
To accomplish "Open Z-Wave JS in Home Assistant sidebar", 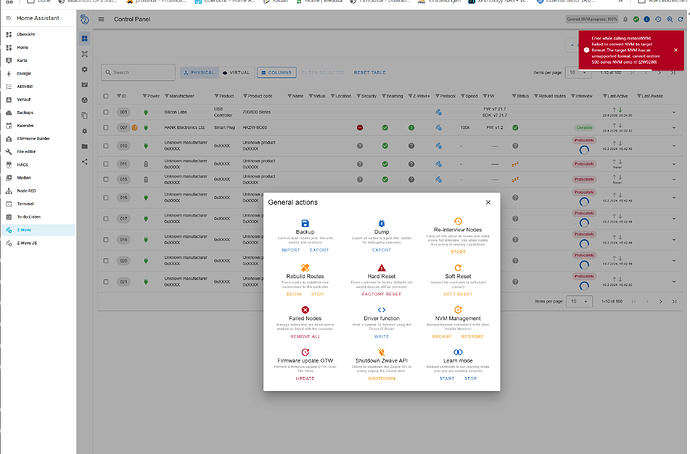I will coord(38,243).
